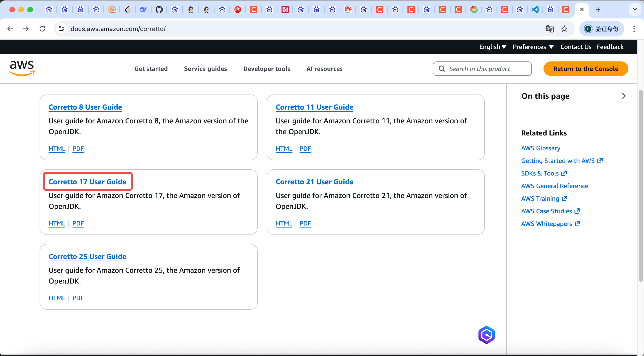Open the Service guides menu

pyautogui.click(x=205, y=69)
